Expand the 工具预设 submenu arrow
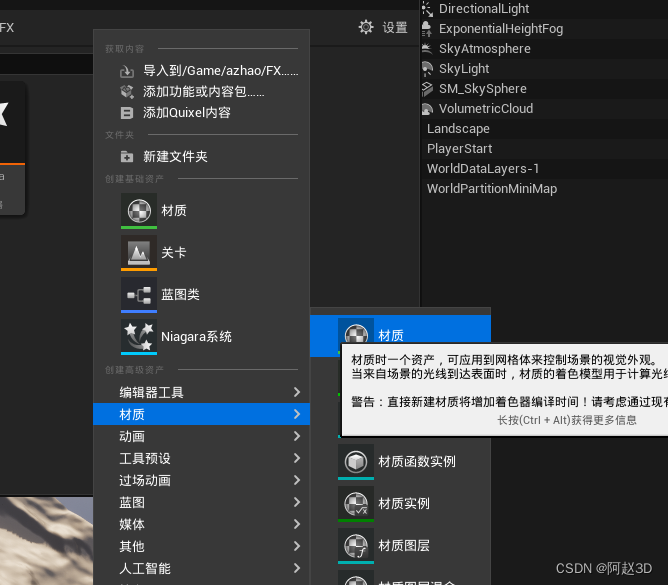The height and width of the screenshot is (585, 668). tap(297, 458)
